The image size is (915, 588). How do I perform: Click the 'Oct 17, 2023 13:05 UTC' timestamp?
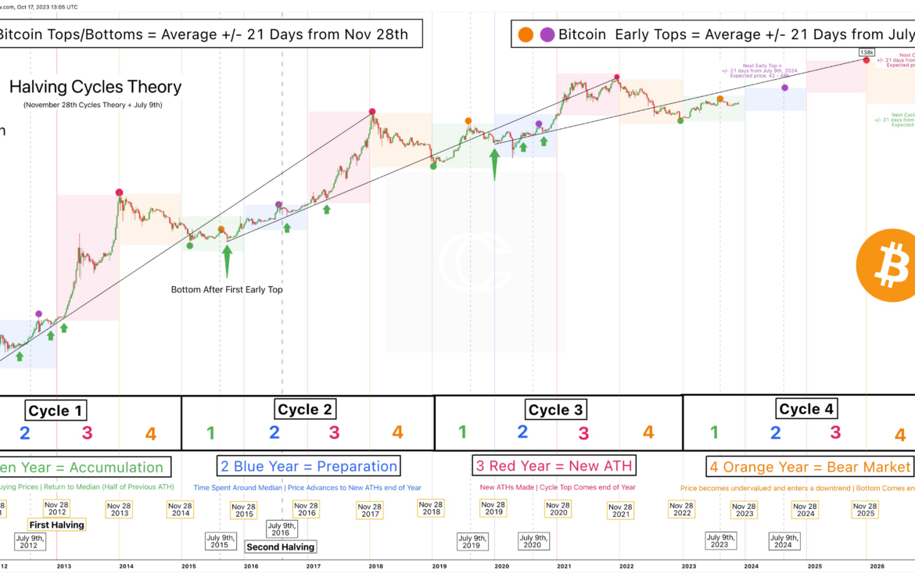tap(47, 7)
